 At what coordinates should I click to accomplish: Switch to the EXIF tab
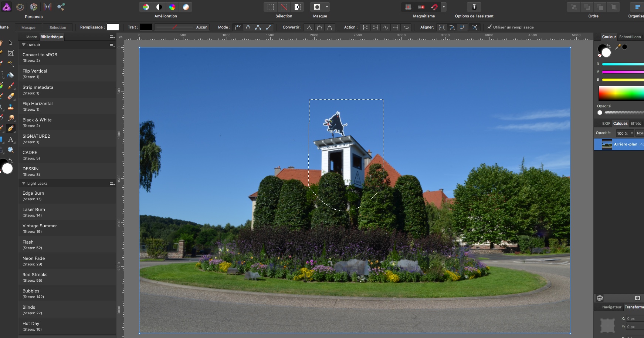[606, 123]
